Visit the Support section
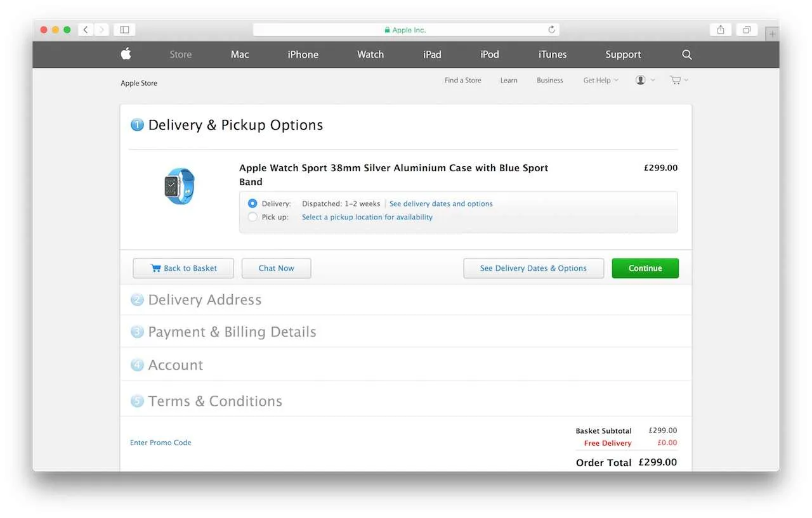 pos(623,55)
